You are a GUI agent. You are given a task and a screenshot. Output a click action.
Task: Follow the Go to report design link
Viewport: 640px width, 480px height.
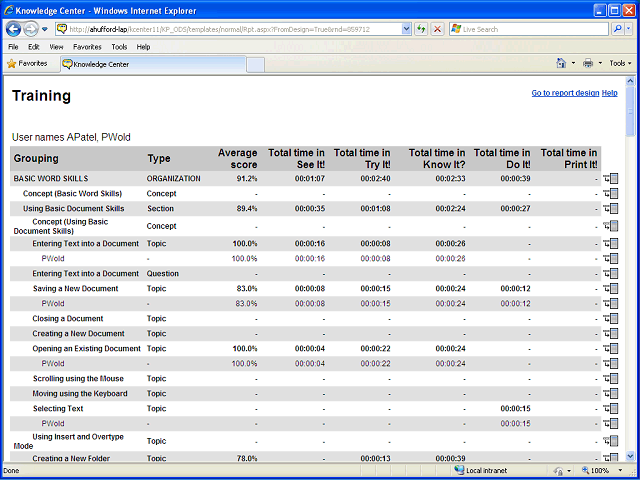point(565,93)
